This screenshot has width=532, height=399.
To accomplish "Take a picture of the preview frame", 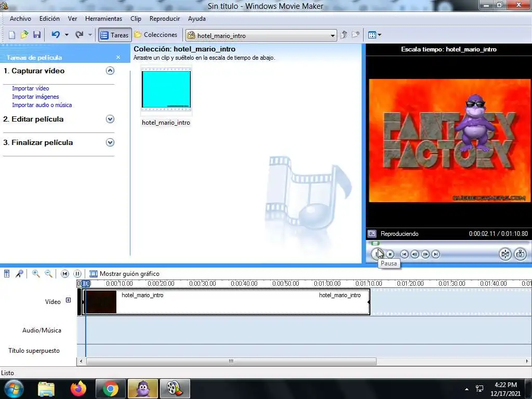I will pos(521,254).
